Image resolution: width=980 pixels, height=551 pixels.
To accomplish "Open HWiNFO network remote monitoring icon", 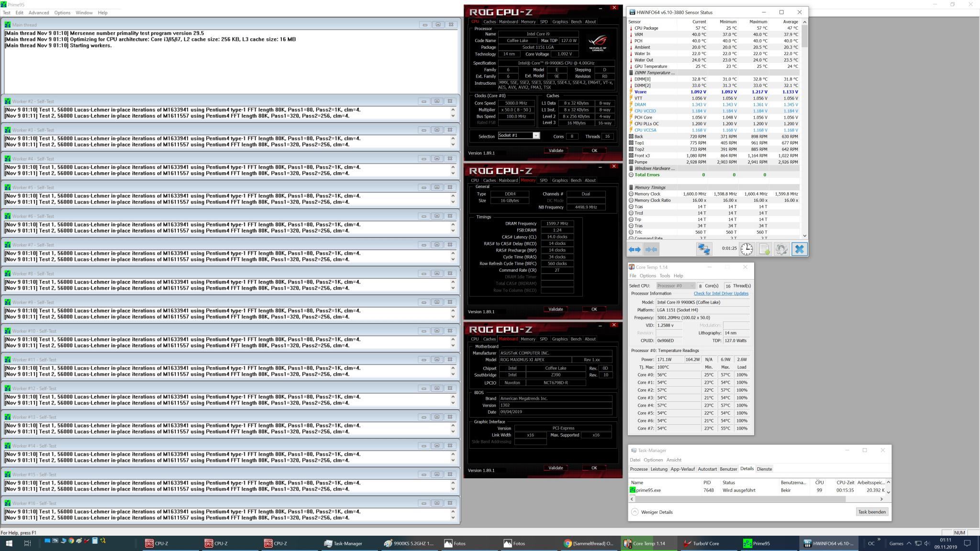I will 704,249.
